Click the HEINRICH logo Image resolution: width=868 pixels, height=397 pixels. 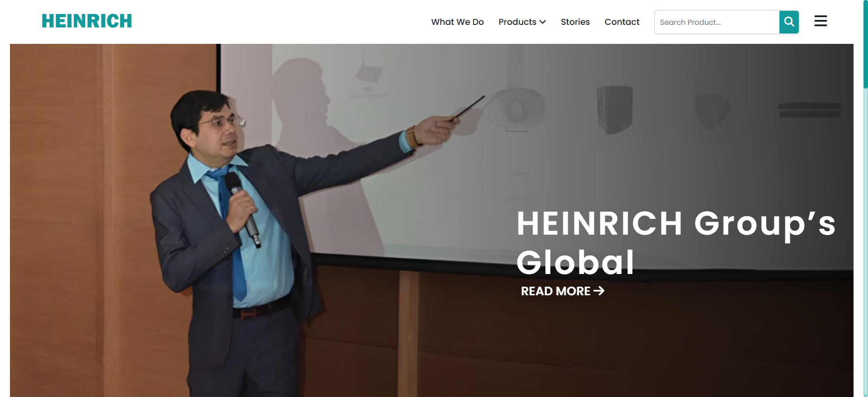pos(87,21)
